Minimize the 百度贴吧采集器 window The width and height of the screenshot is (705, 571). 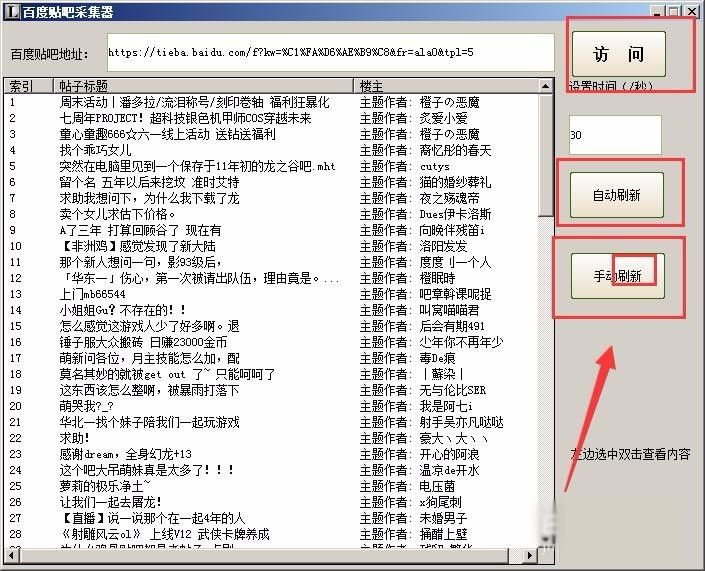pos(660,10)
